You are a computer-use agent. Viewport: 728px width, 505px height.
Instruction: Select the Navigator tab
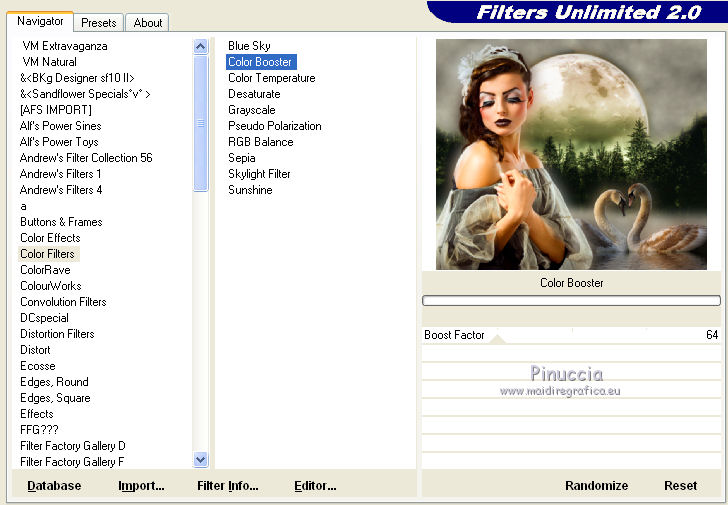click(40, 21)
